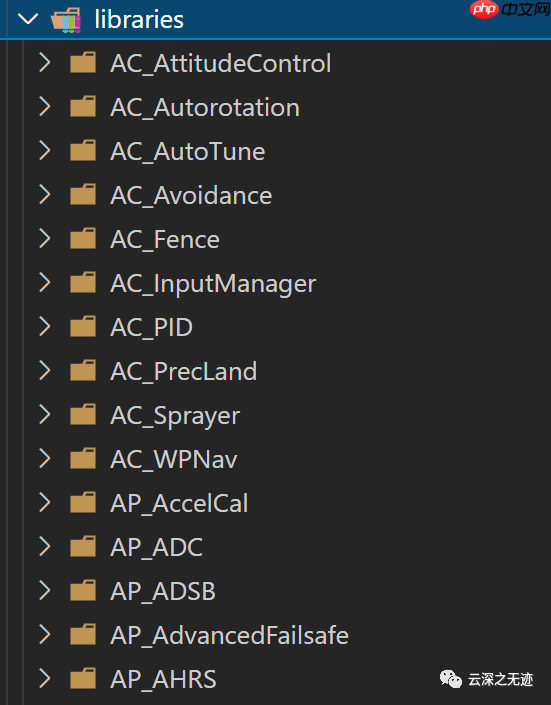Expand the AC_Avoidance folder arrow
This screenshot has width=551, height=705.
[45, 195]
